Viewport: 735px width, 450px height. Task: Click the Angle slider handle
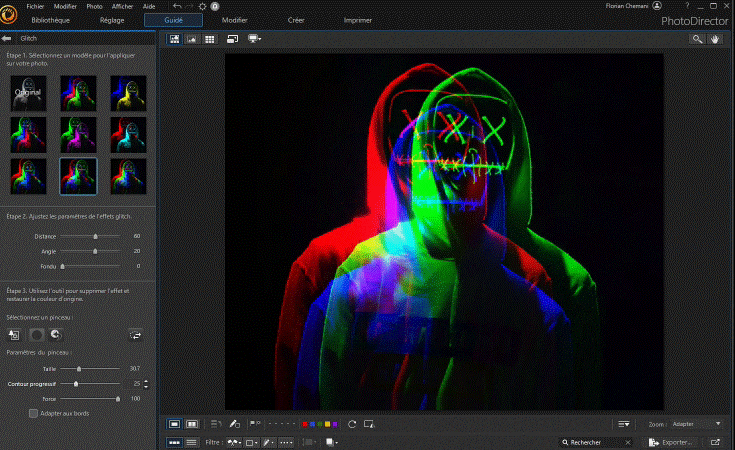point(95,251)
